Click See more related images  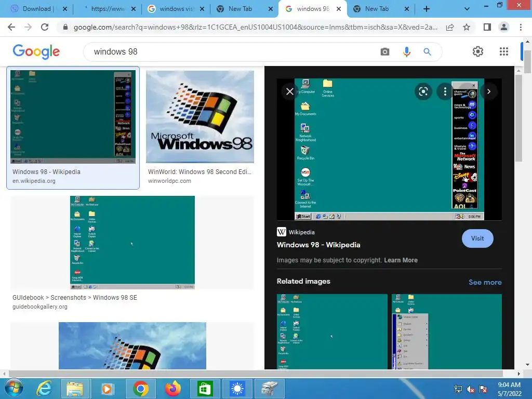pos(485,282)
